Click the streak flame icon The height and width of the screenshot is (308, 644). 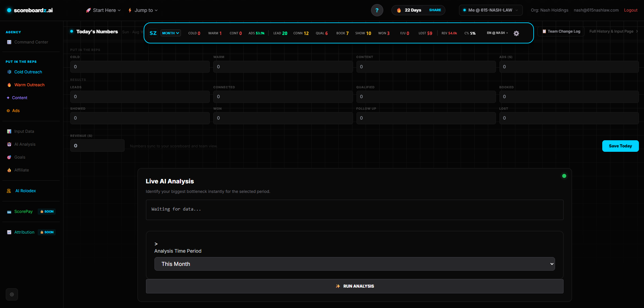click(399, 10)
